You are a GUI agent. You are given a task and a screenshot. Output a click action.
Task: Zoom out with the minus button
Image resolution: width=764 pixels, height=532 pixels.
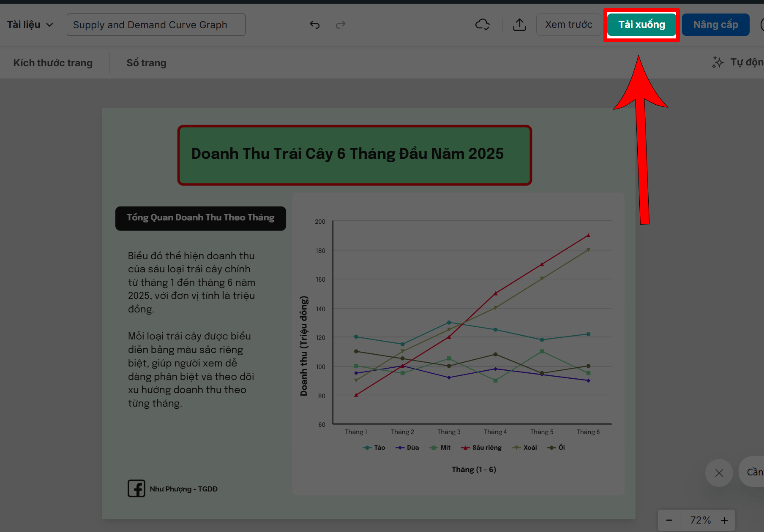tap(669, 520)
